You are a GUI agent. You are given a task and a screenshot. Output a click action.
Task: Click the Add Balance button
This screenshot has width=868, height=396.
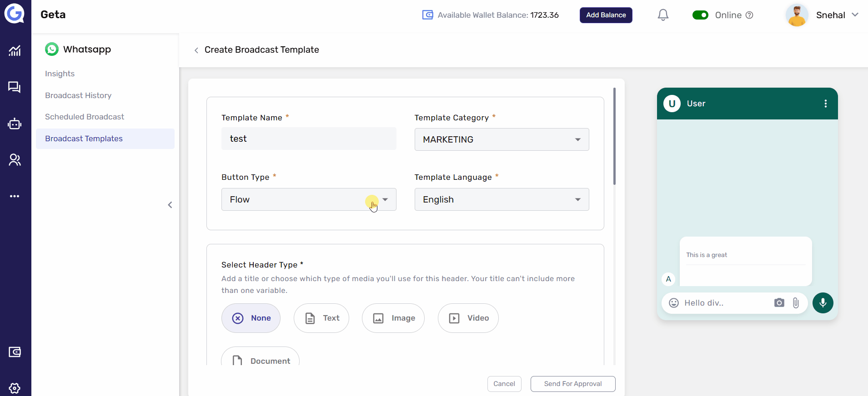(606, 15)
